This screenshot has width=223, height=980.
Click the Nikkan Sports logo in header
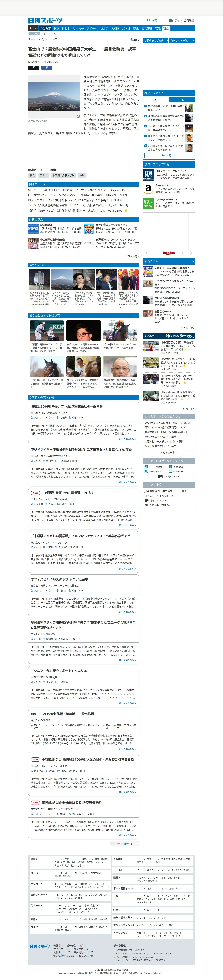pyautogui.click(x=45, y=20)
